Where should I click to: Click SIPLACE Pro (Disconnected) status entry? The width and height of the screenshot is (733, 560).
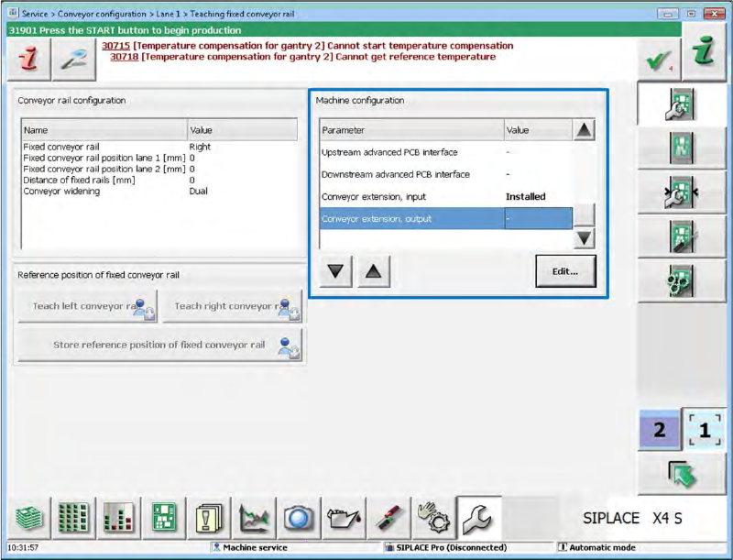446,547
